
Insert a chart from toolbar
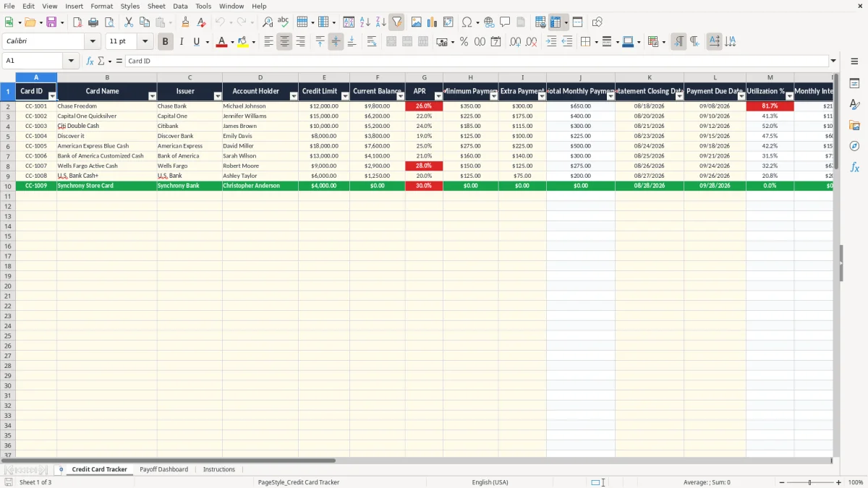coord(433,22)
